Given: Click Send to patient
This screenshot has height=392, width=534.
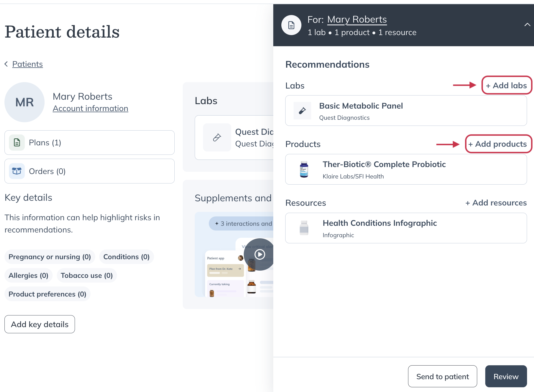Looking at the screenshot, I should coord(442,376).
